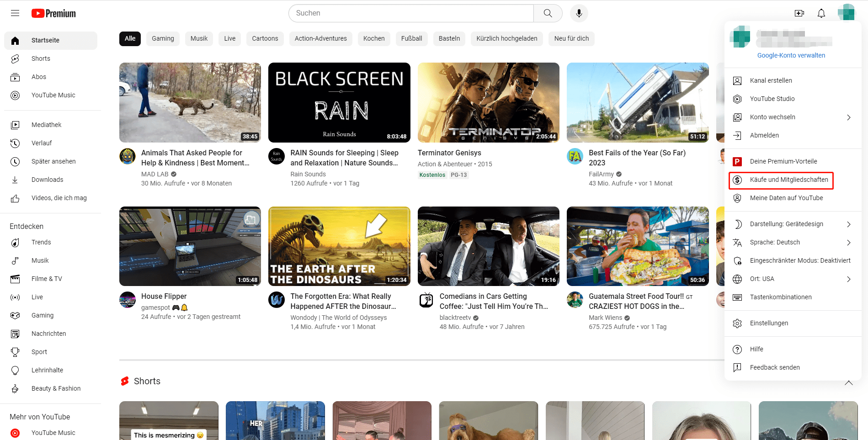
Task: Open YouTube Studio from menu
Action: tap(793, 99)
